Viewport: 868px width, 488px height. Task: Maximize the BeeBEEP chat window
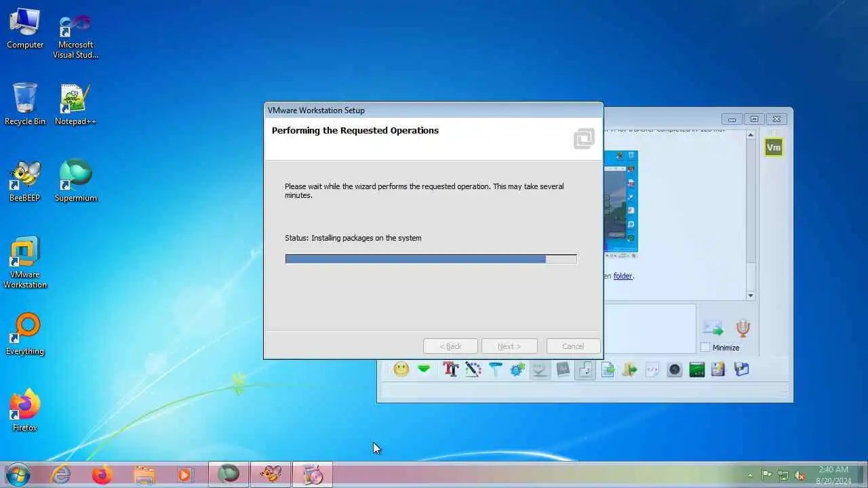[x=754, y=119]
